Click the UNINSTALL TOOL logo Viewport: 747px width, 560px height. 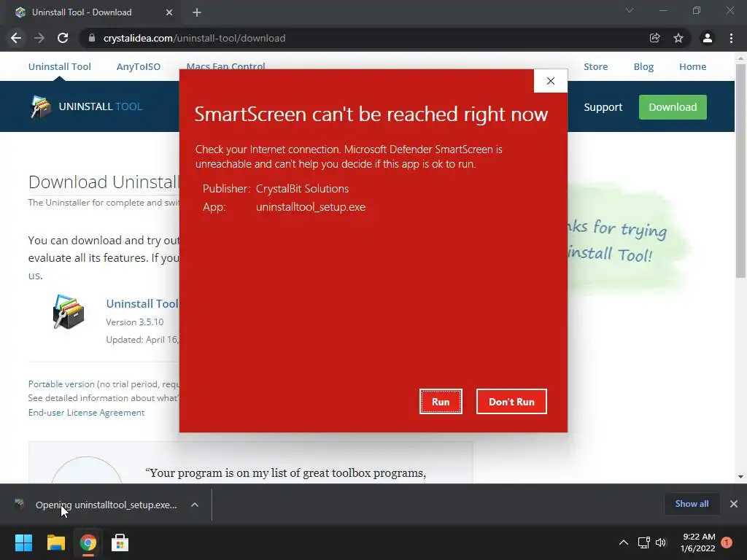point(86,106)
